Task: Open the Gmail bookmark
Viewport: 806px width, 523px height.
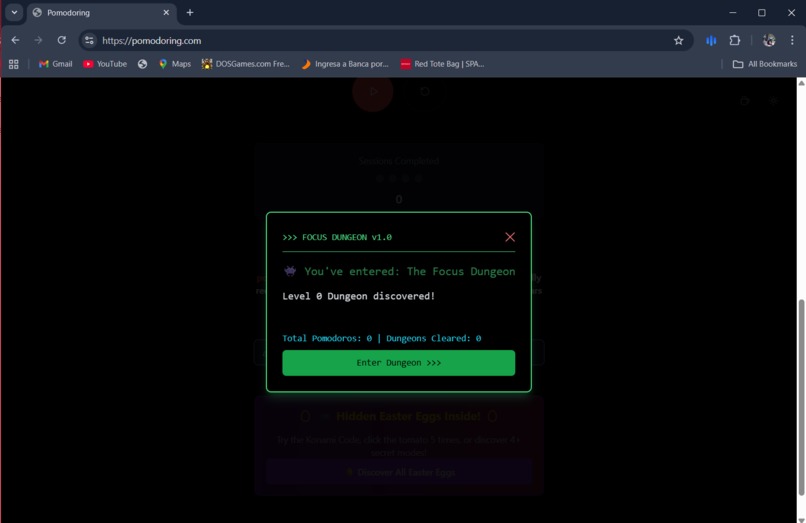Action: coord(56,64)
